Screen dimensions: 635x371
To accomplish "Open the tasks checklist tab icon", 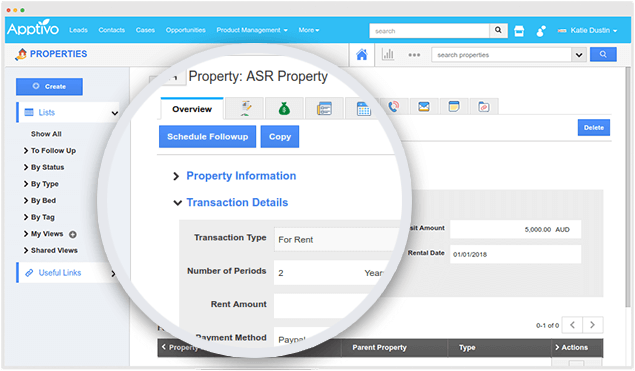I will 324,108.
